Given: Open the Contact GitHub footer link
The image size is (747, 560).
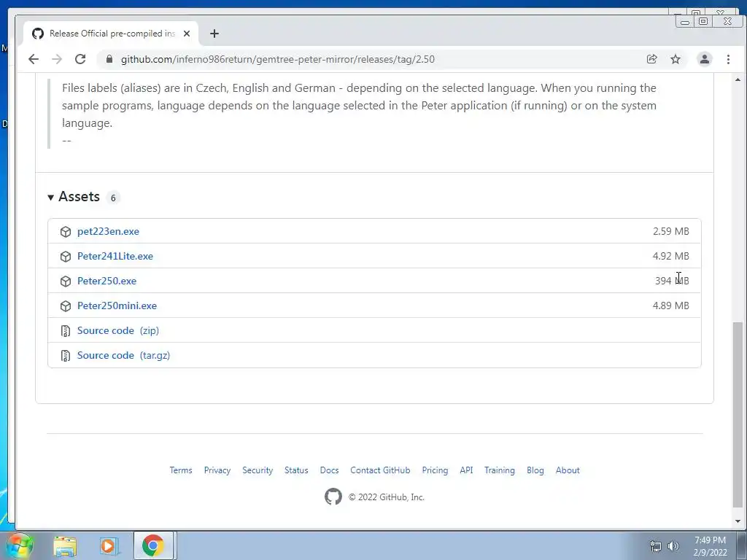Looking at the screenshot, I should (380, 470).
